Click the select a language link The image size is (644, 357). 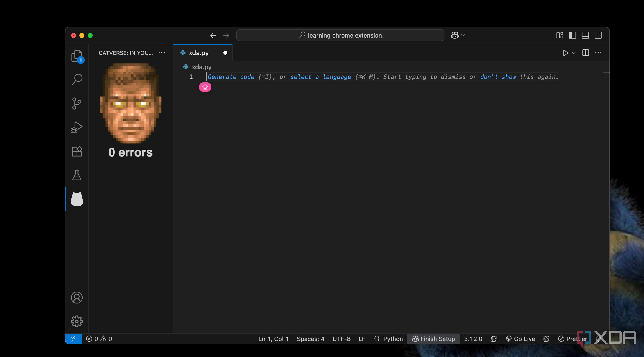321,77
